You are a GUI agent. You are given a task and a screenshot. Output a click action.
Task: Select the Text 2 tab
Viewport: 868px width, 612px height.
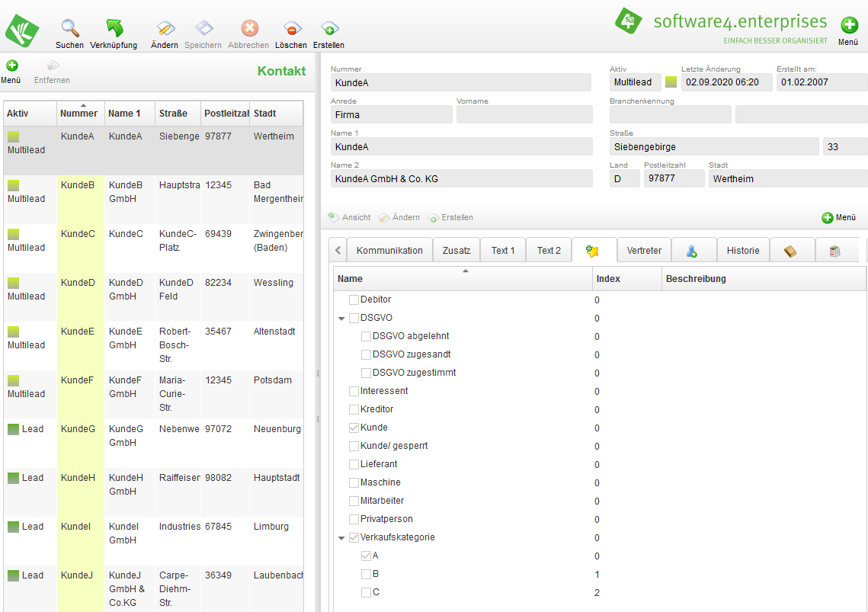coord(549,250)
